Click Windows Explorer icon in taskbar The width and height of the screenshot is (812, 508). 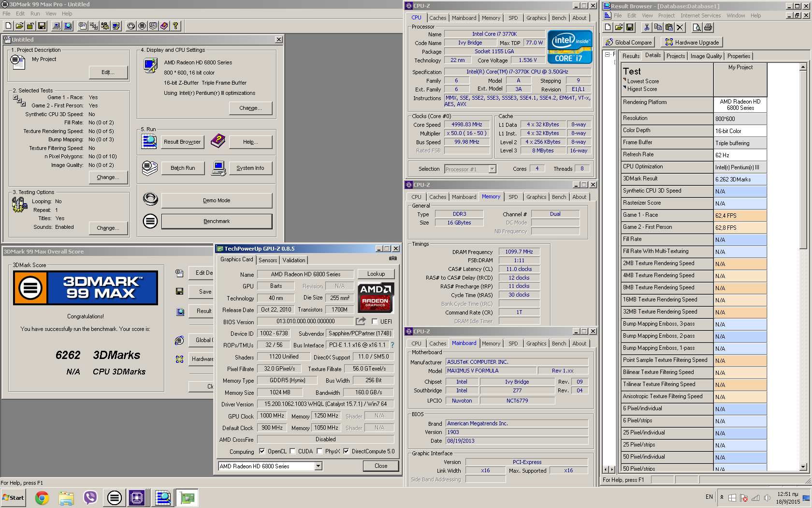click(66, 498)
